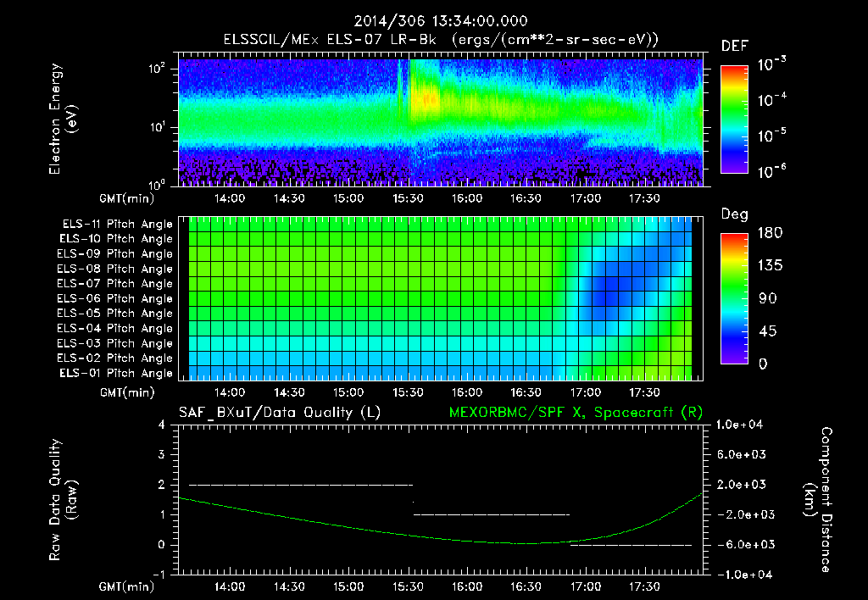Viewport: 868px width, 600px height.
Task: Click the quality level 0 line segment
Action: coord(631,545)
